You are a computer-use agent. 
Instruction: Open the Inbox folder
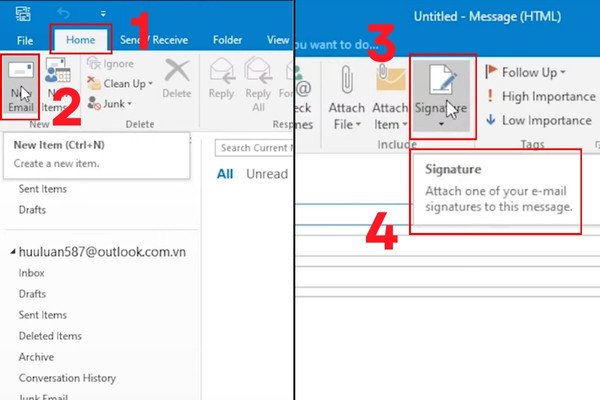coord(31,273)
